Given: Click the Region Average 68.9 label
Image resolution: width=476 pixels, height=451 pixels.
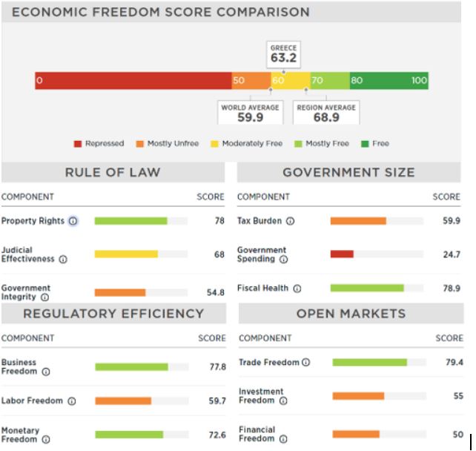Looking at the screenshot, I should (326, 113).
